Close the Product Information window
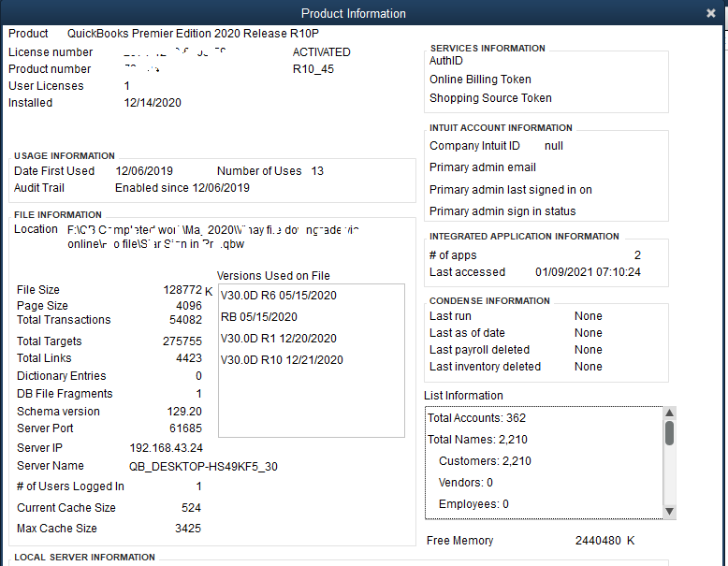This screenshot has width=728, height=566. (x=711, y=13)
